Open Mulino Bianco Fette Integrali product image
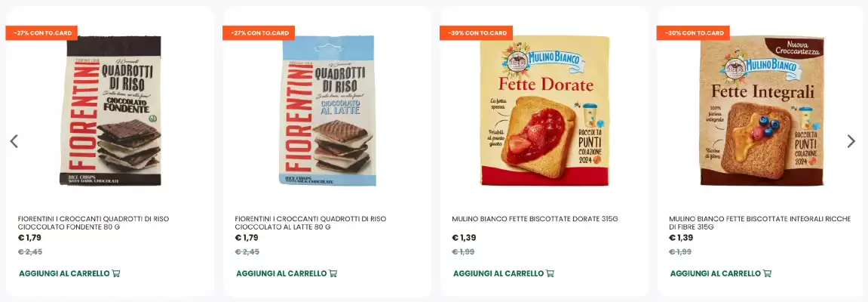868x302 pixels. pos(762,111)
